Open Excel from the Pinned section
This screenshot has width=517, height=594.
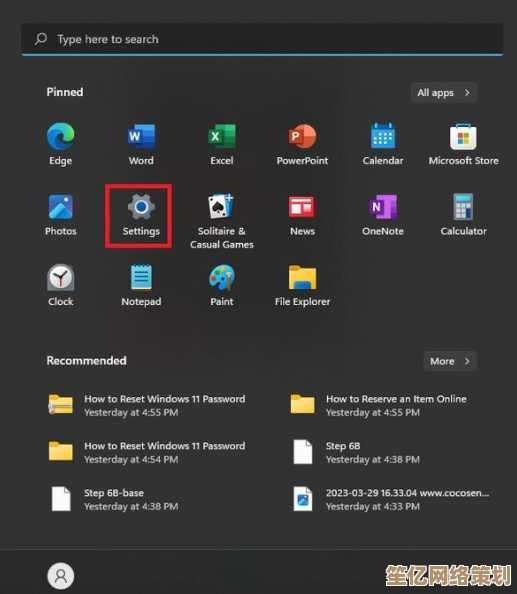[222, 144]
